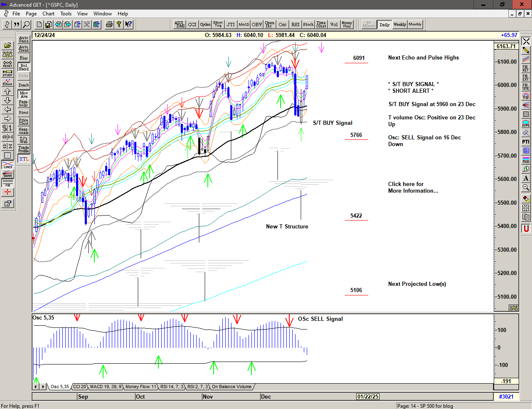The image size is (532, 409).
Task: Click the text annotation 'A' tool
Action: point(526,178)
